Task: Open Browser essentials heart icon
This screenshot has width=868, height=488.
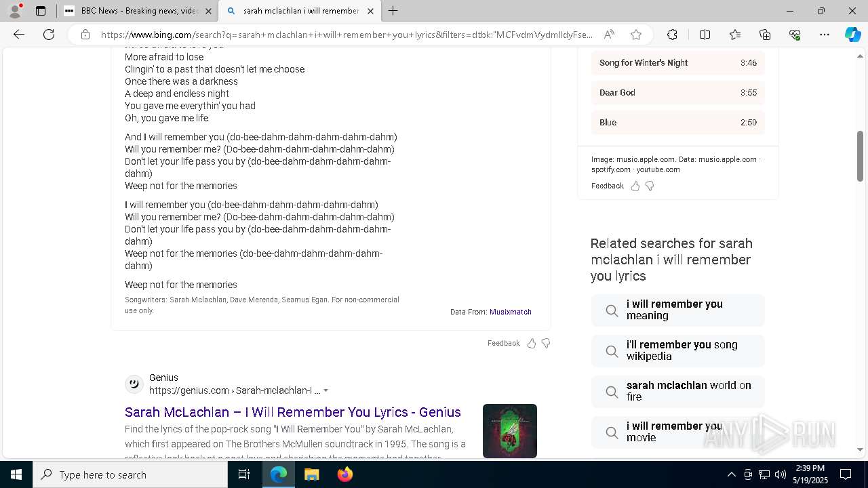Action: [x=795, y=35]
